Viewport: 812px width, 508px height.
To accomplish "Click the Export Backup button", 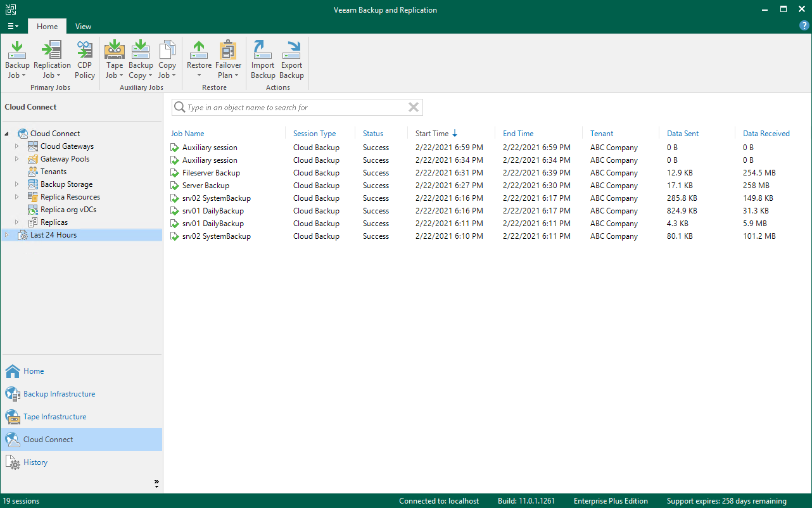I will click(291, 60).
